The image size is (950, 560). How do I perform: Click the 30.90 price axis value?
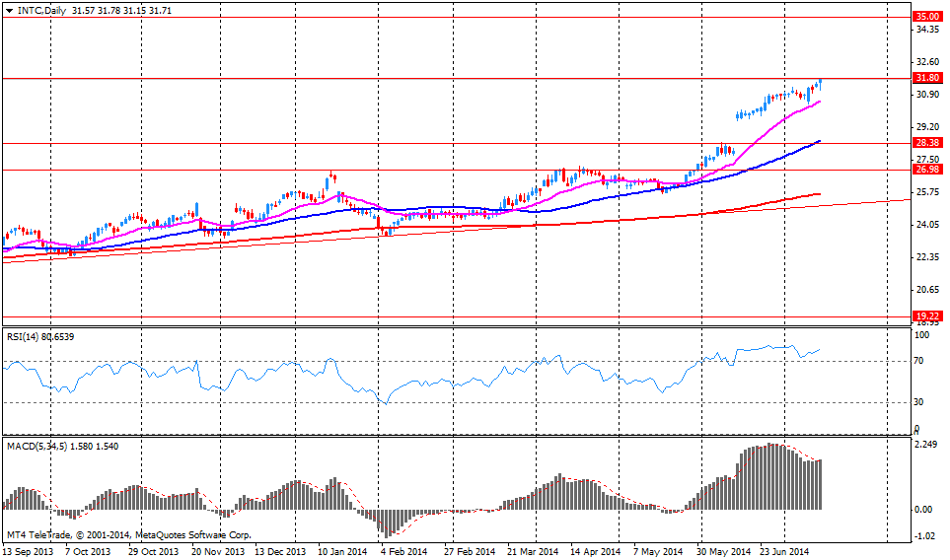tap(928, 95)
